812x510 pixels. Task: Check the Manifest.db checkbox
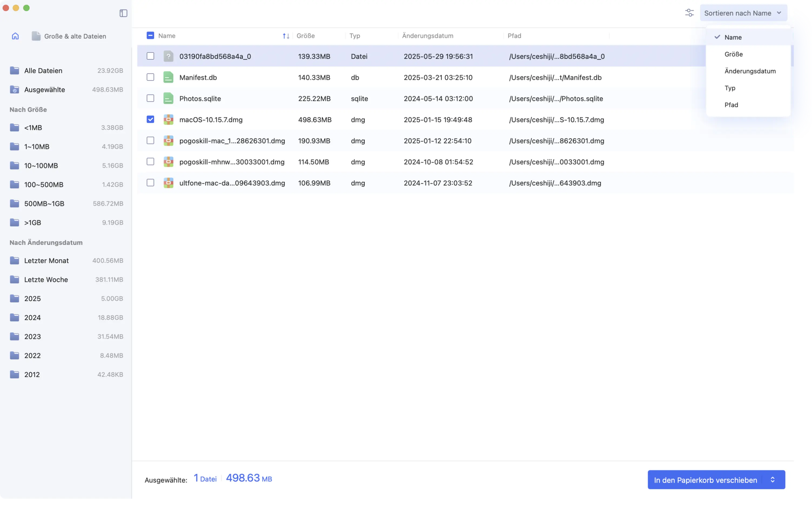coord(150,77)
